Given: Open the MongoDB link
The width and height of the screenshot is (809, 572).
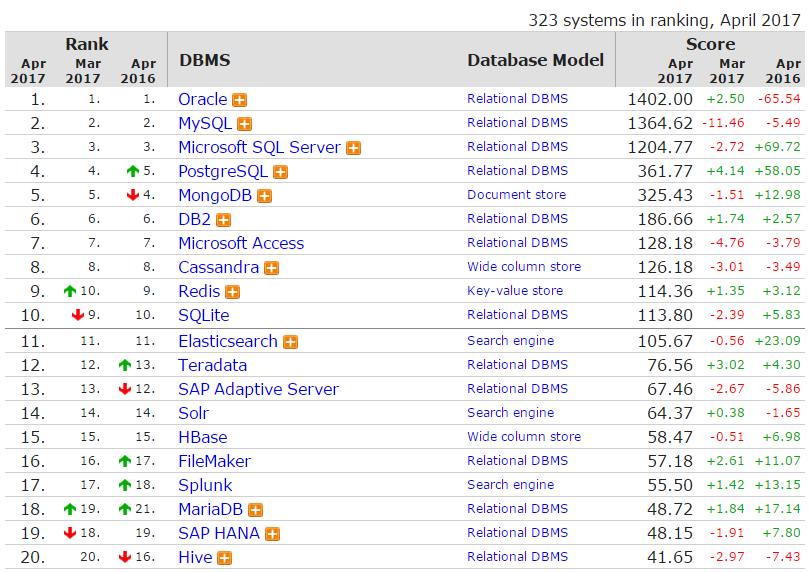Looking at the screenshot, I should [215, 195].
